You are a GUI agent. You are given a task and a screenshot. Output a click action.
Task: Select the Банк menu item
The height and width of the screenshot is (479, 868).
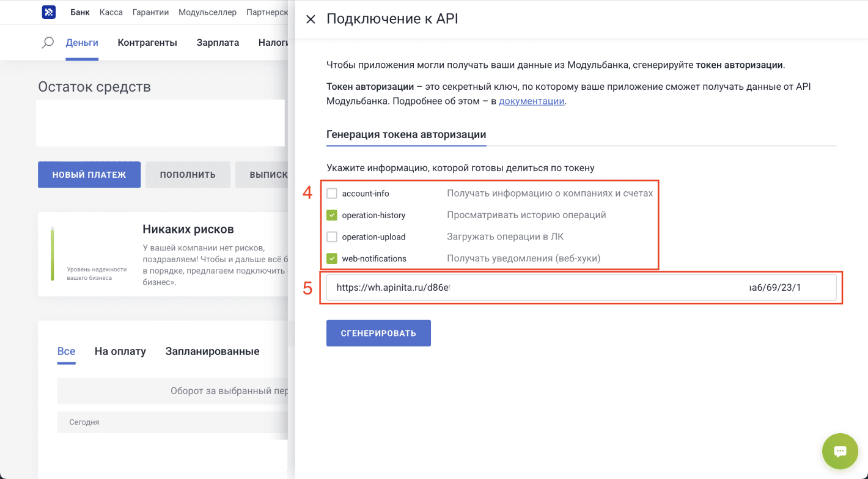click(79, 12)
